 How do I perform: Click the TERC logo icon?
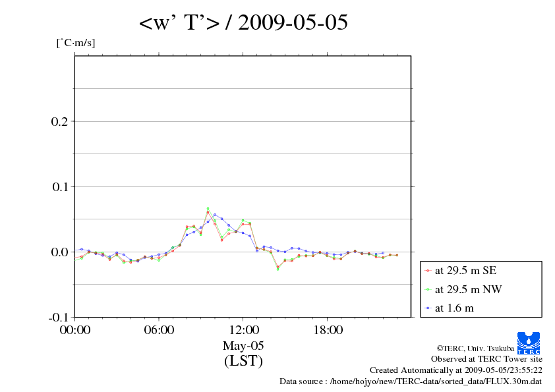point(529,343)
